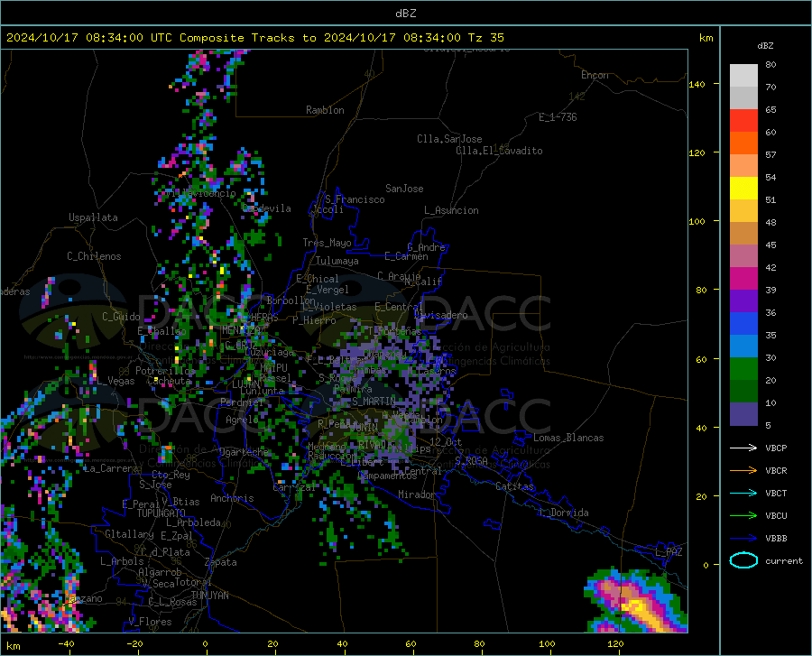Pick the bright yellow 54–51 dBZ swatch
This screenshot has height=656, width=812.
[743, 189]
